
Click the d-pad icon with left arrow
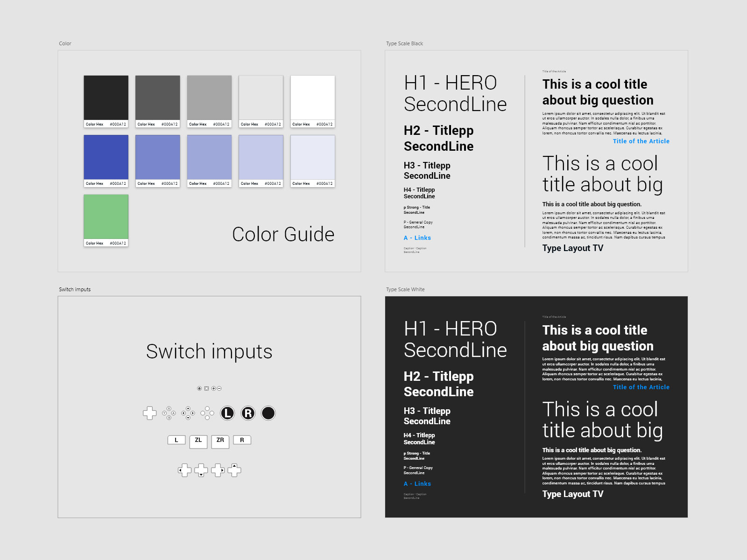184,470
